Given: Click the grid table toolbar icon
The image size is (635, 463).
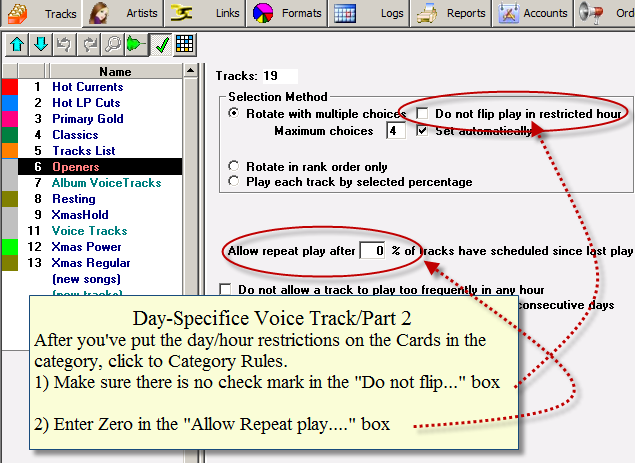Looking at the screenshot, I should pyautogui.click(x=185, y=44).
